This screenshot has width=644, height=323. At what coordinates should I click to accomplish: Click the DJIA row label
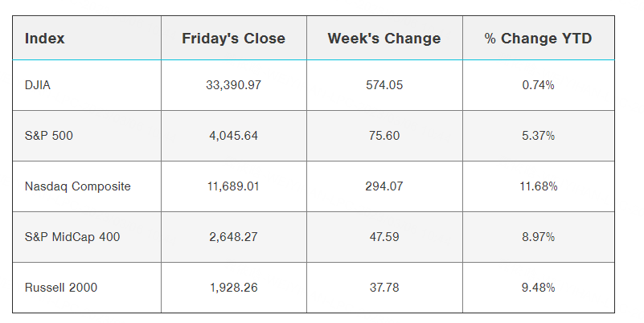pyautogui.click(x=38, y=85)
